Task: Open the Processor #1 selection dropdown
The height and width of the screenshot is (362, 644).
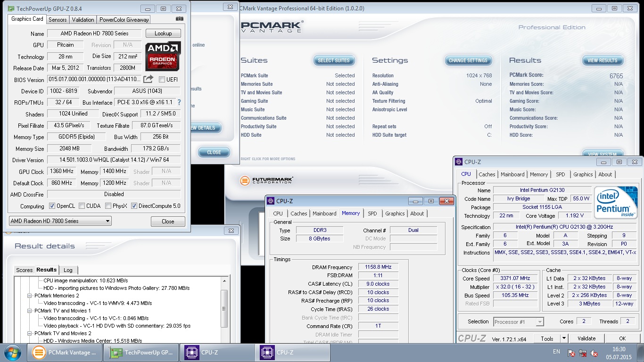Action: [x=518, y=322]
